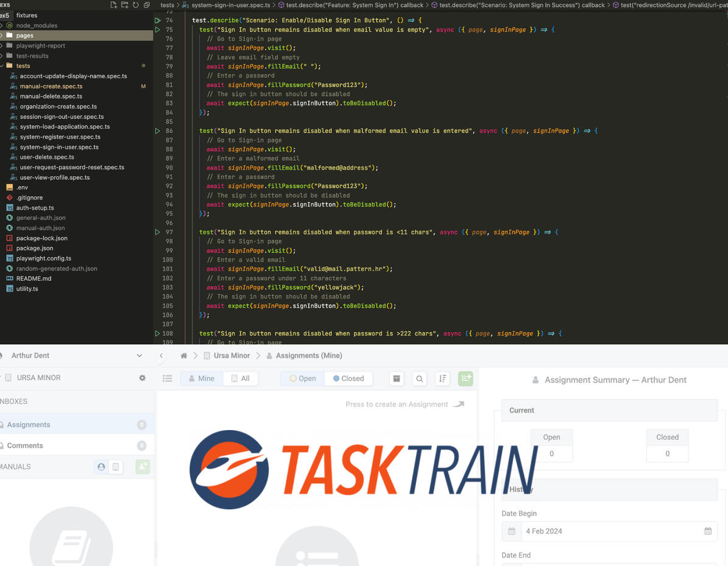
Task: Expand the pages folder
Action: point(24,35)
